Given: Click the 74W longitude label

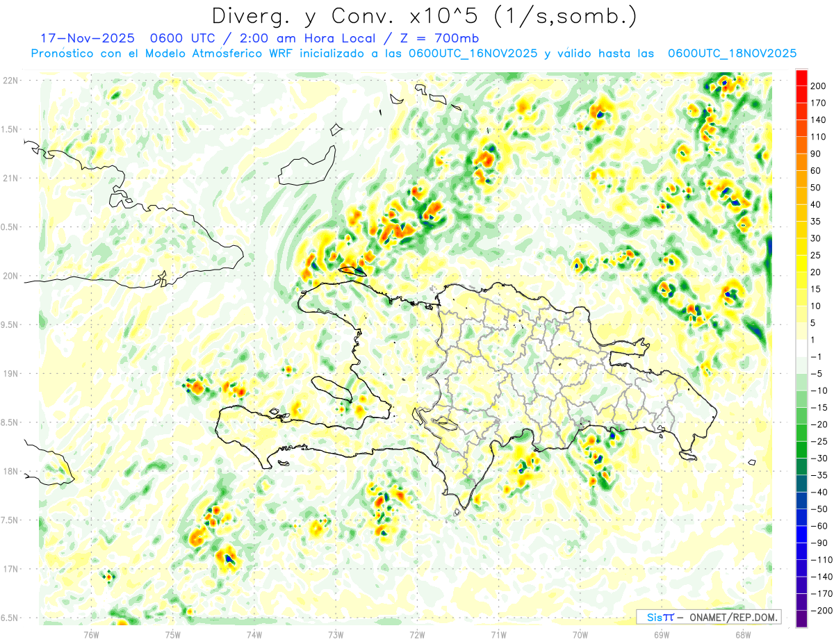Looking at the screenshot, I should (254, 634).
